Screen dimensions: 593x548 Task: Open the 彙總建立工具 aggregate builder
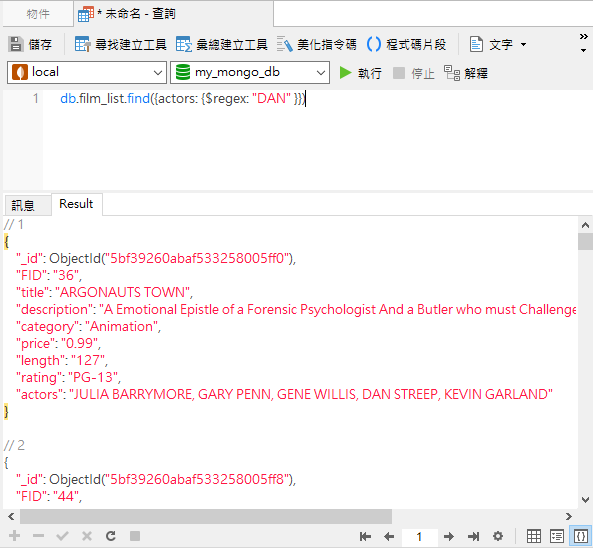coord(222,45)
